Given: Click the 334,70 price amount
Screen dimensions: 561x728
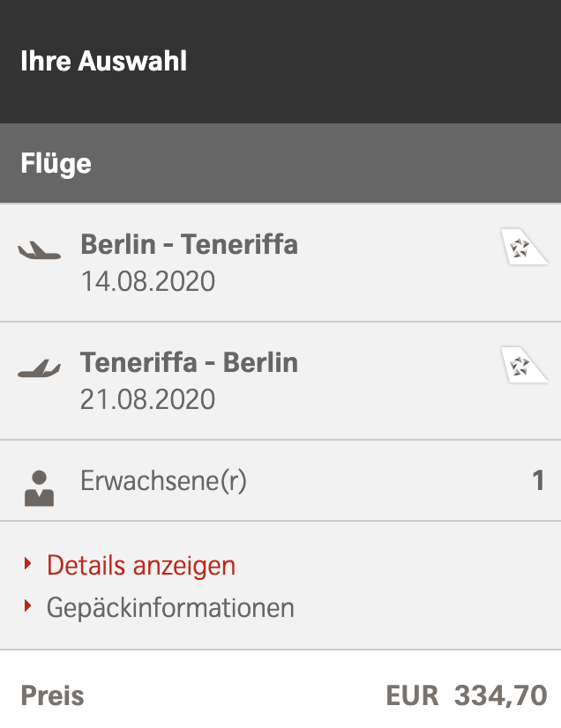Looking at the screenshot, I should pyautogui.click(x=500, y=695).
